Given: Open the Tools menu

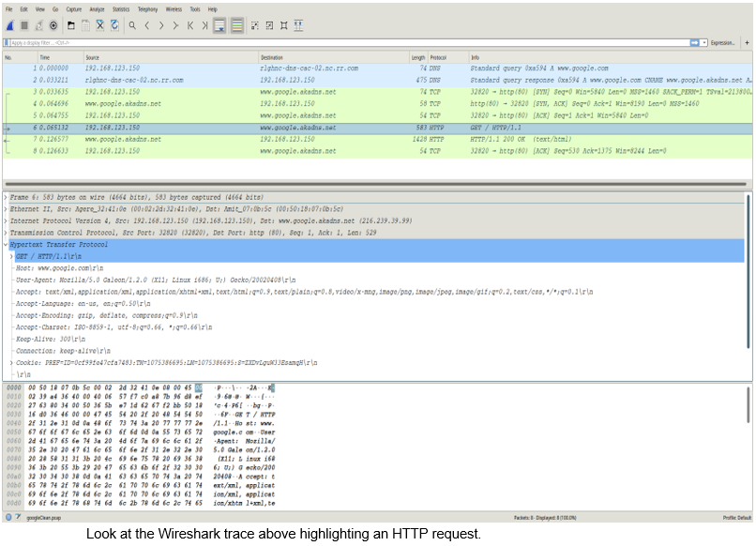Looking at the screenshot, I should 195,9.
